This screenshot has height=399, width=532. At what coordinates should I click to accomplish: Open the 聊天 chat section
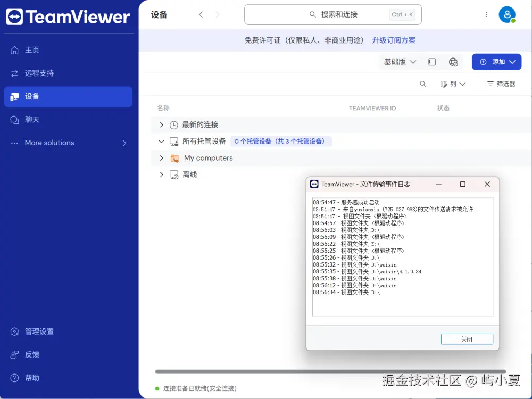click(x=32, y=119)
